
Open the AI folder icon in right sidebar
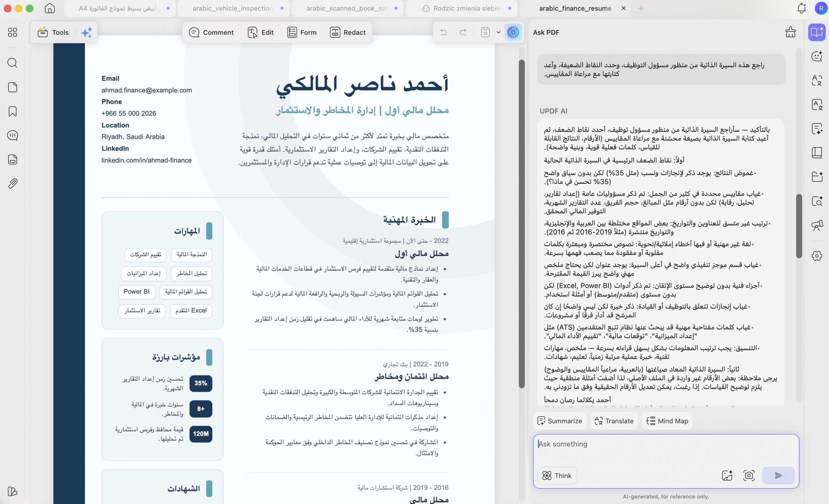tap(817, 177)
